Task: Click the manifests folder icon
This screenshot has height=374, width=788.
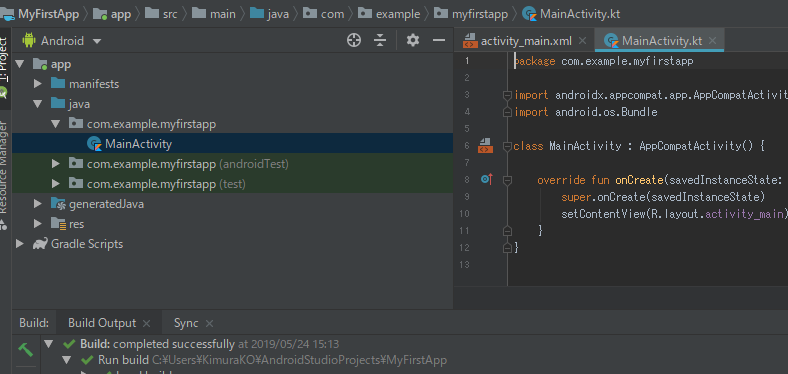Action: 58,83
